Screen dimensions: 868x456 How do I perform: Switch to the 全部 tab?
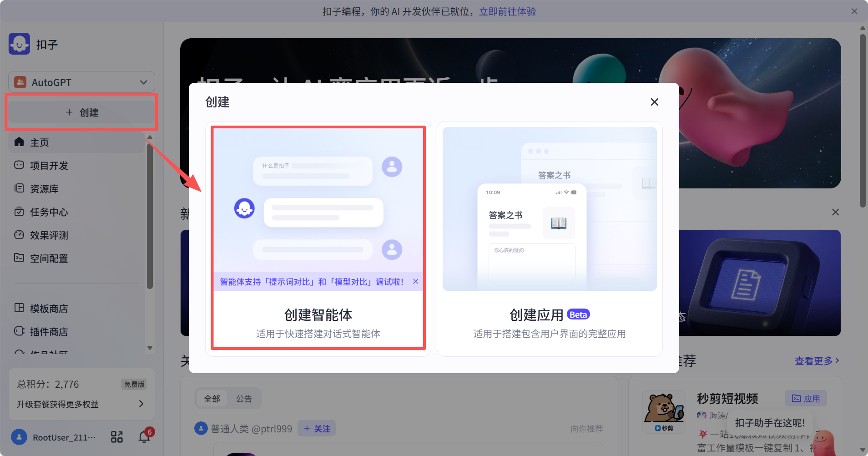[x=212, y=399]
